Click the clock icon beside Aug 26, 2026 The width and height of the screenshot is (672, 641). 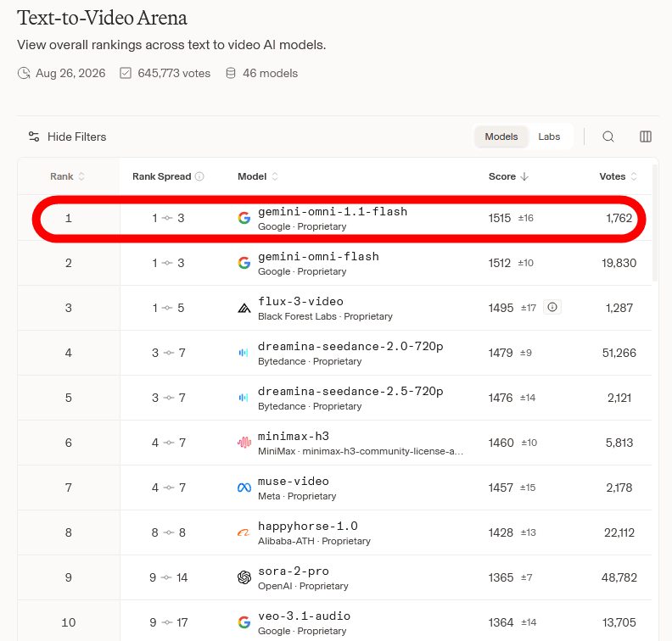[x=24, y=73]
